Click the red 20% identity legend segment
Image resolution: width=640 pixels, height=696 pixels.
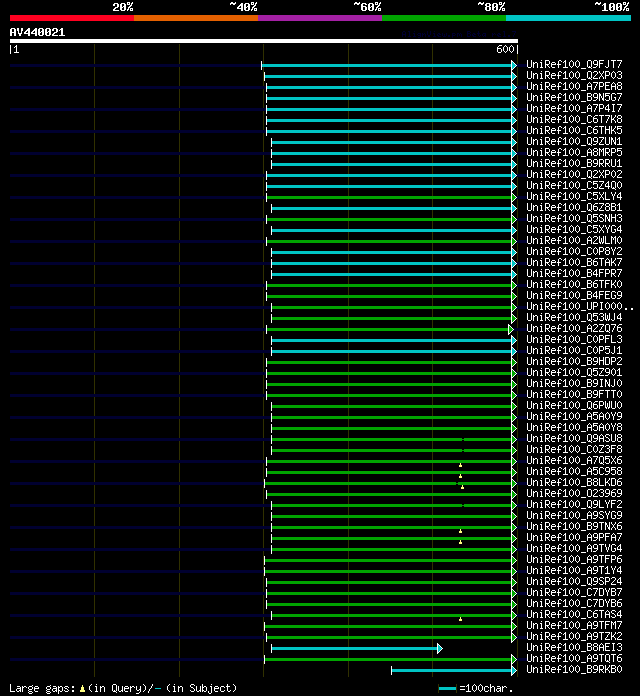(x=72, y=18)
